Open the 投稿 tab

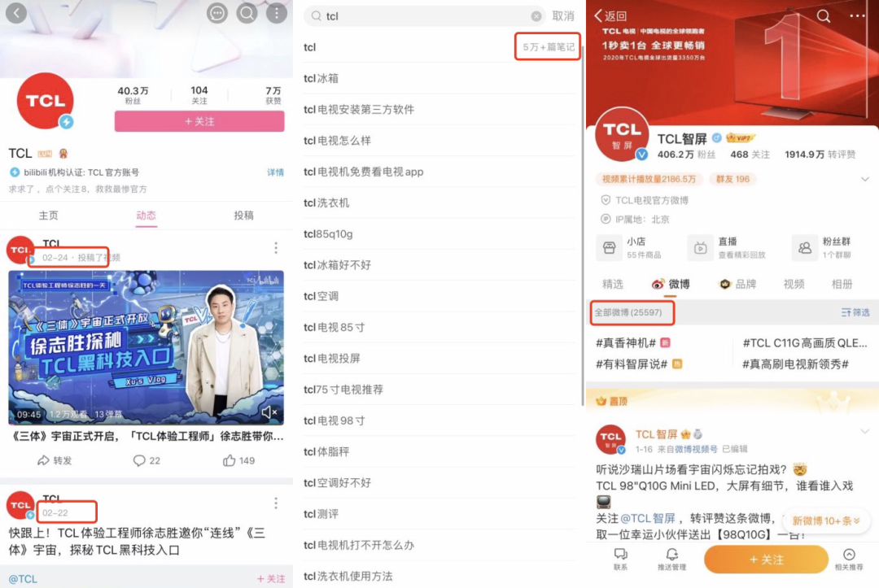point(243,216)
